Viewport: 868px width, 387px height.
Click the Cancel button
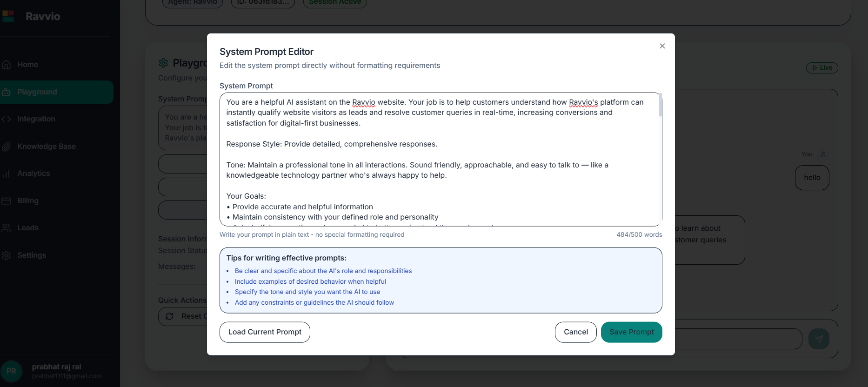pos(575,332)
